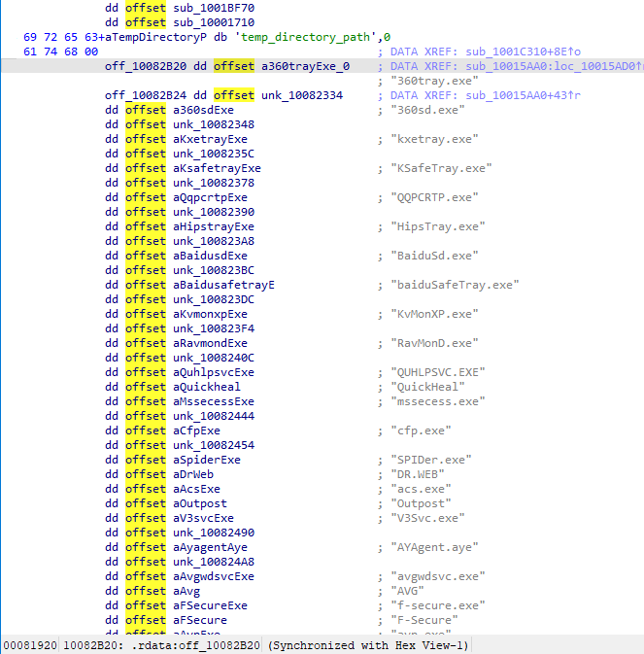Image resolution: width=644 pixels, height=654 pixels.
Task: Select the aAvg entry
Action: 186,592
